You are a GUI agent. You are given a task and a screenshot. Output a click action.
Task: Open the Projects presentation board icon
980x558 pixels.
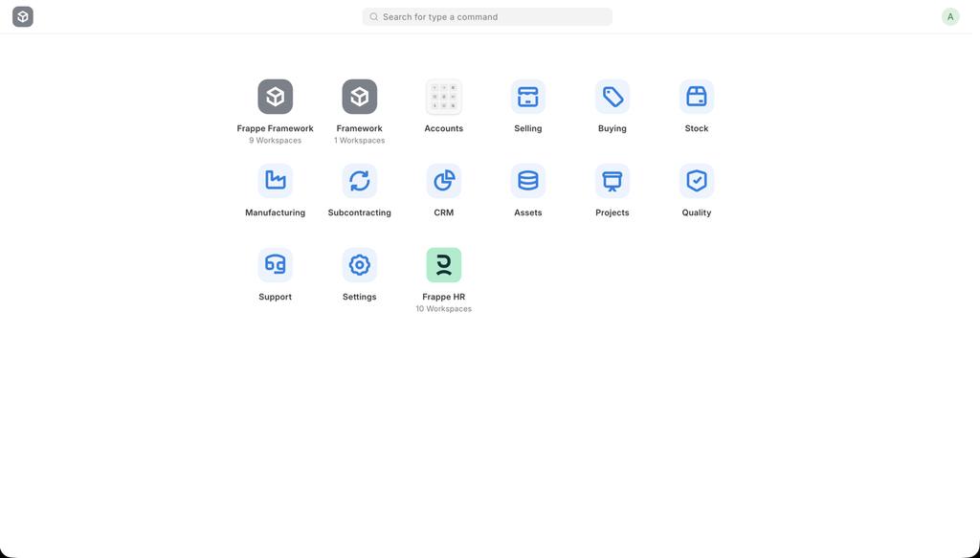pos(612,181)
